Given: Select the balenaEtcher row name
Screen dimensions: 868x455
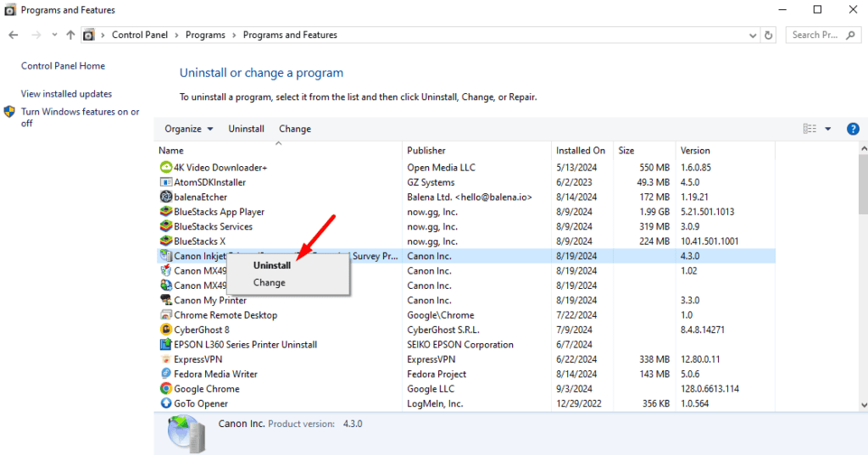Looking at the screenshot, I should pyautogui.click(x=200, y=197).
